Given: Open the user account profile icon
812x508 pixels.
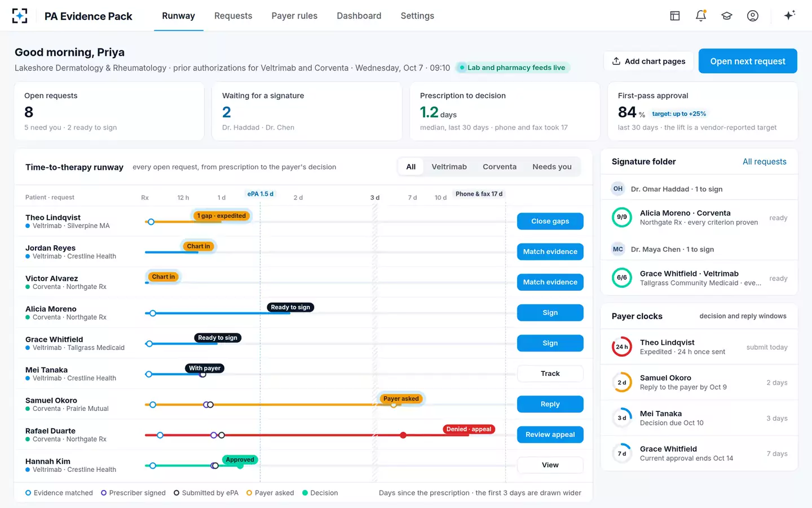Looking at the screenshot, I should 753,16.
